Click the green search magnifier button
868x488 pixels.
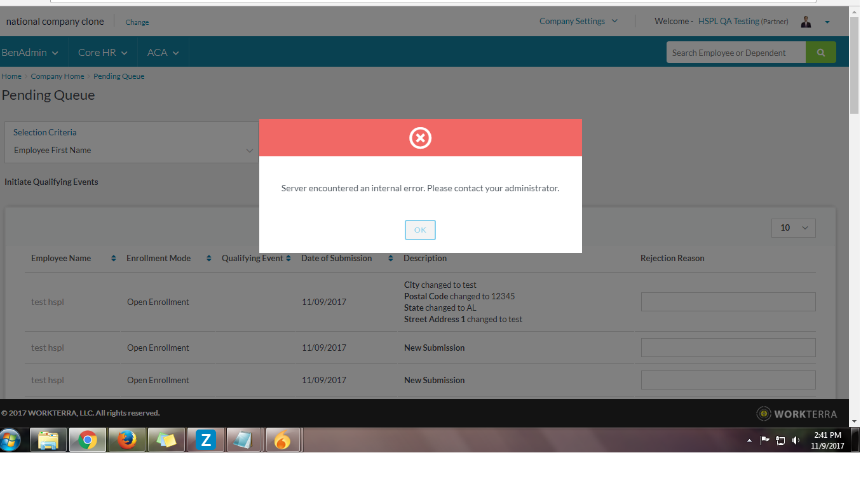point(820,53)
